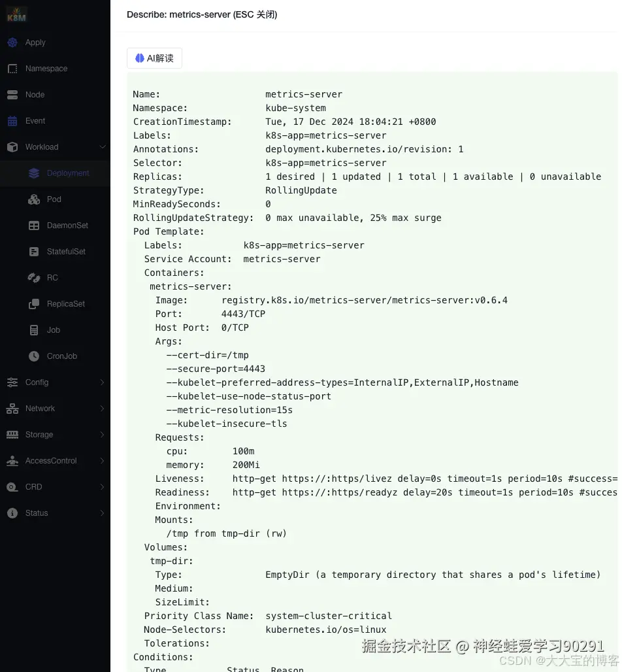The width and height of the screenshot is (622, 672).
Task: Expand the CRD submenu arrow
Action: coord(103,487)
